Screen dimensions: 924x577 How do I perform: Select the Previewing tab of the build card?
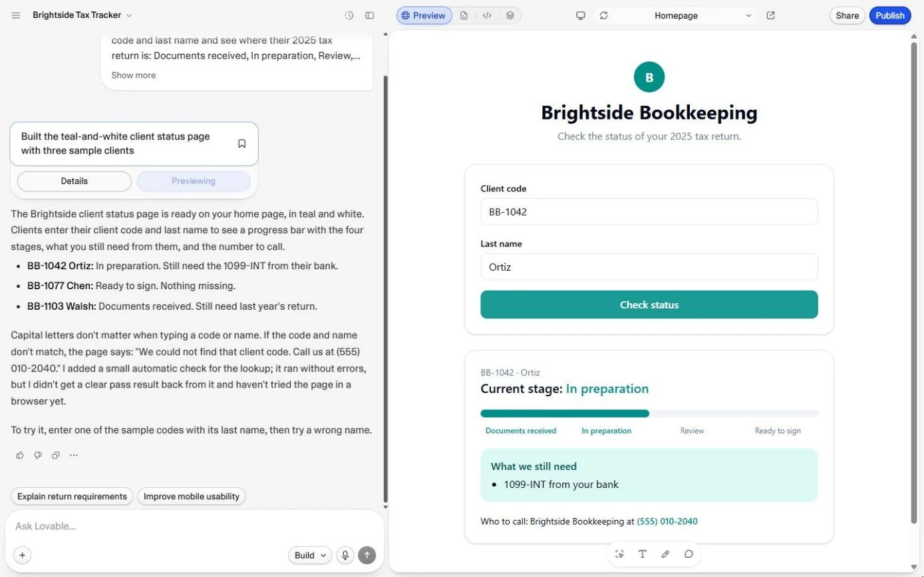tap(194, 181)
